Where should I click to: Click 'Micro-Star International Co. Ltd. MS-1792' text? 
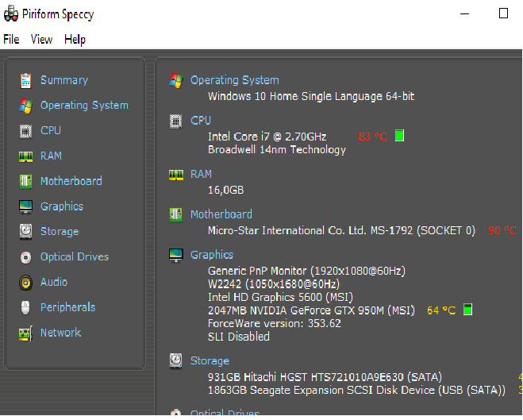310,230
